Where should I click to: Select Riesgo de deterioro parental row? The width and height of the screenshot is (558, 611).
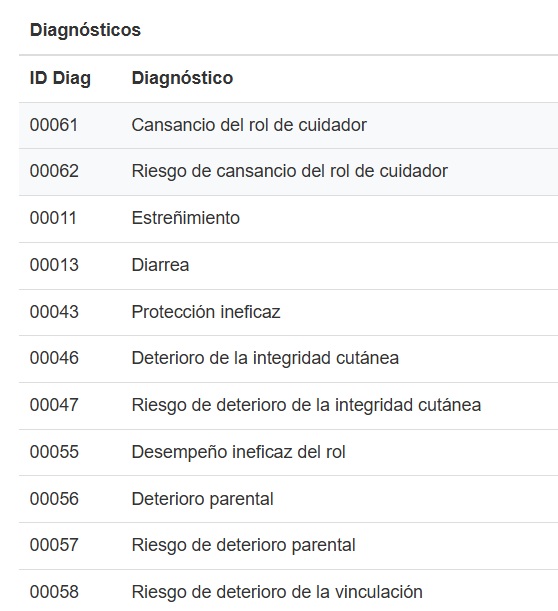[x=288, y=546]
